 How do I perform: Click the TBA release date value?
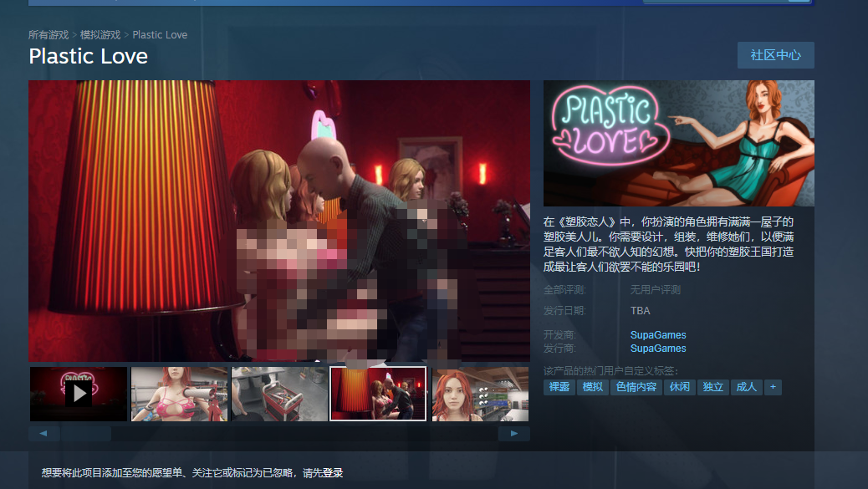641,311
